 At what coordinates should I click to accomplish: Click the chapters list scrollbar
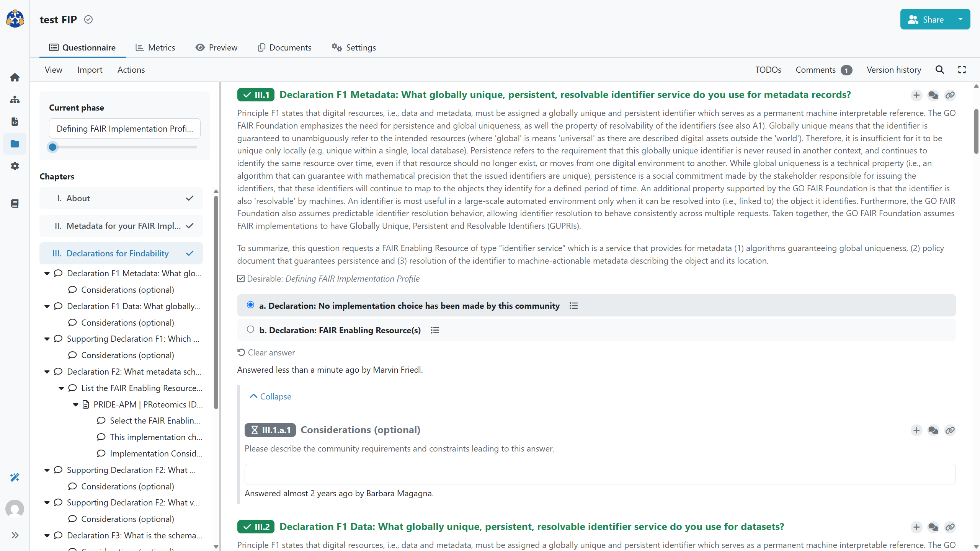coord(216,302)
